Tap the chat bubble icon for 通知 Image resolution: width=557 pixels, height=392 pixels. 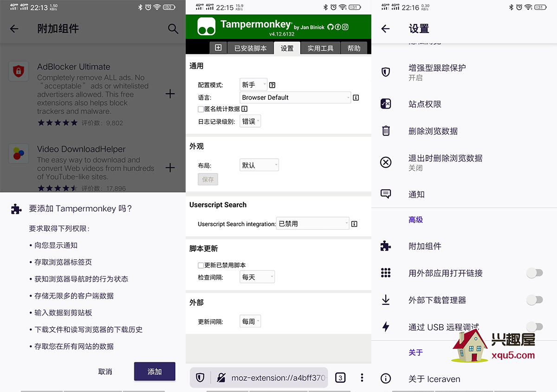(386, 194)
